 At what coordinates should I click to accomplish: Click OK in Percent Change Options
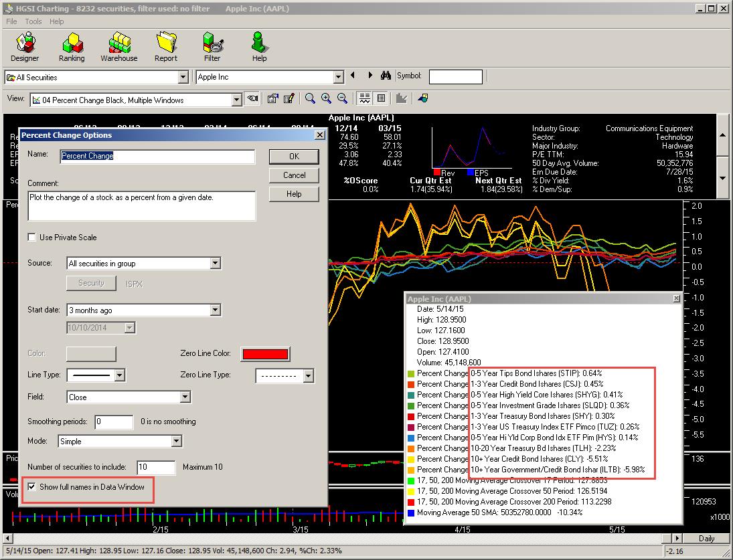point(294,157)
